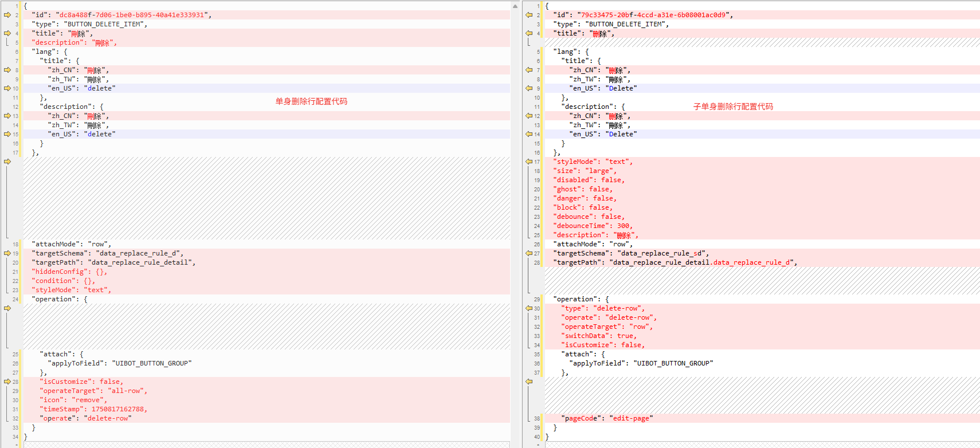Click copy-to-left arrow at right line 9
The width and height of the screenshot is (980, 448).
point(529,88)
